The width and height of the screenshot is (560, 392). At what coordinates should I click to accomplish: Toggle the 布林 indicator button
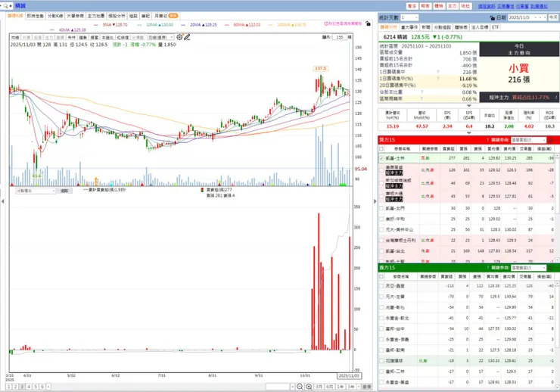coord(71,38)
